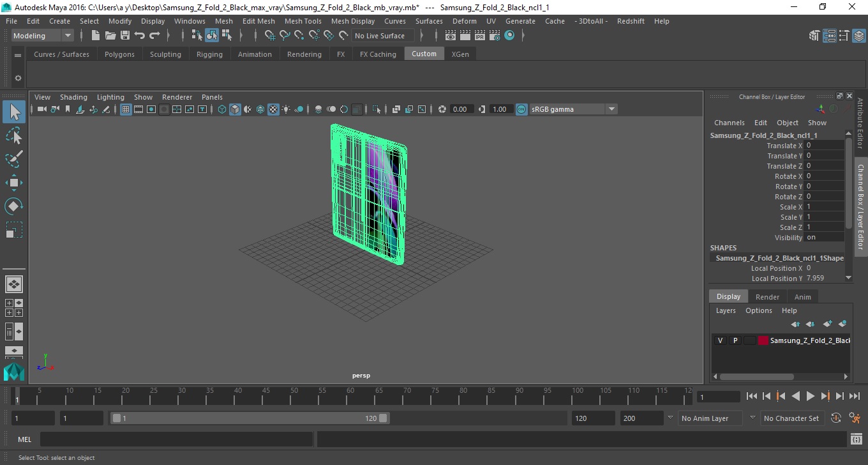The height and width of the screenshot is (465, 868).
Task: Enable snap to points
Action: [299, 36]
